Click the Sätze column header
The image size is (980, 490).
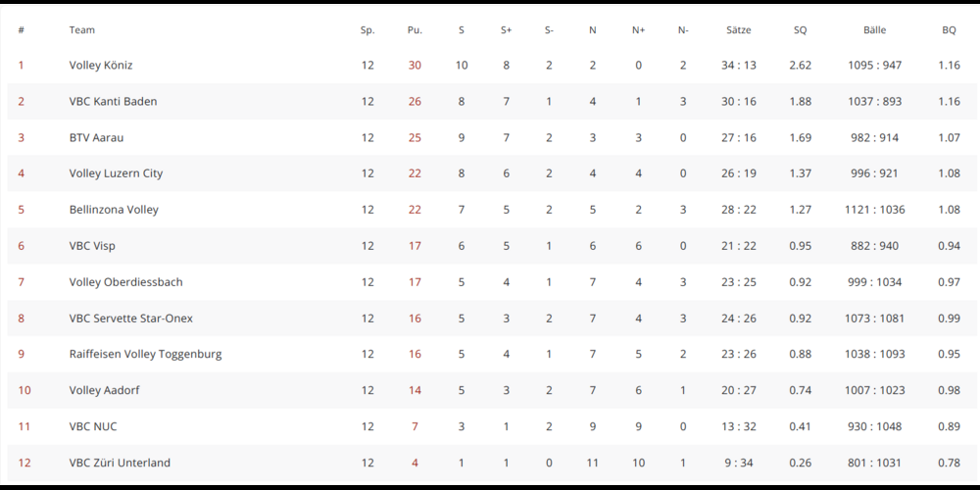tap(739, 30)
